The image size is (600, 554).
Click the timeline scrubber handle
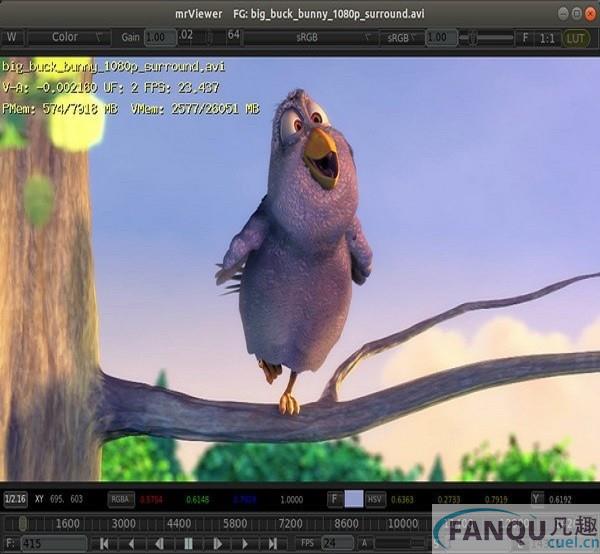[x=23, y=523]
